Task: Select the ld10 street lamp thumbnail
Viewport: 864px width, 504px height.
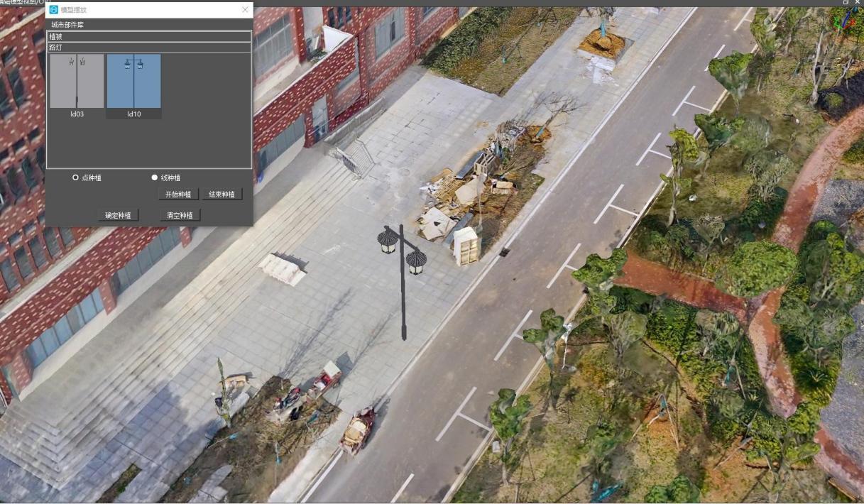Action: coord(133,81)
